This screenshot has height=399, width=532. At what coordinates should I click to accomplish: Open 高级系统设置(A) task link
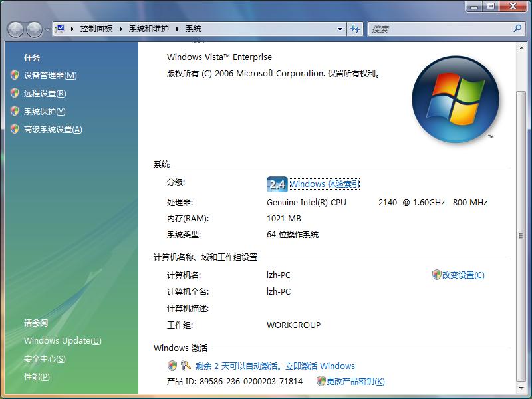[53, 129]
